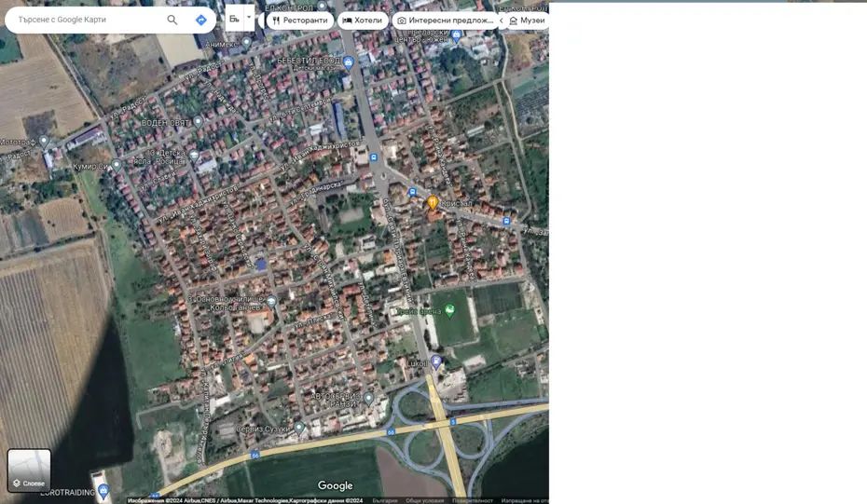Select the Интересни предложения chip
The width and height of the screenshot is (867, 504).
pos(444,20)
